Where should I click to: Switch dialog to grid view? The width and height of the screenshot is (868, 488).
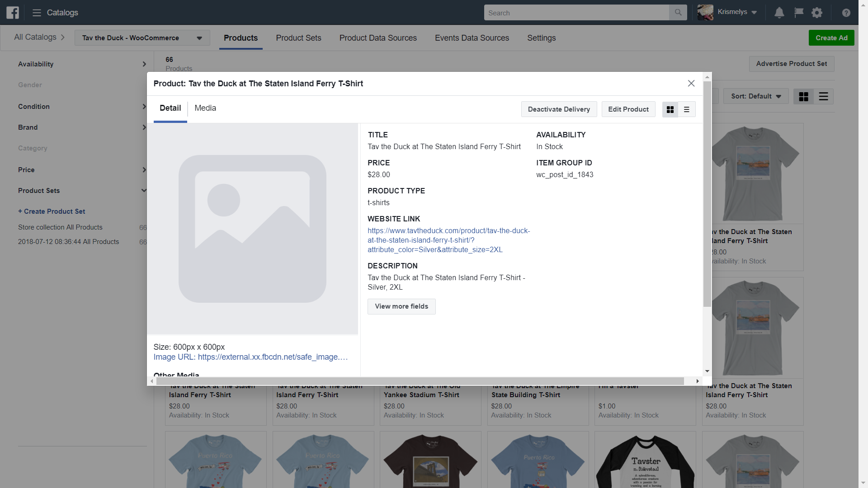pos(670,109)
